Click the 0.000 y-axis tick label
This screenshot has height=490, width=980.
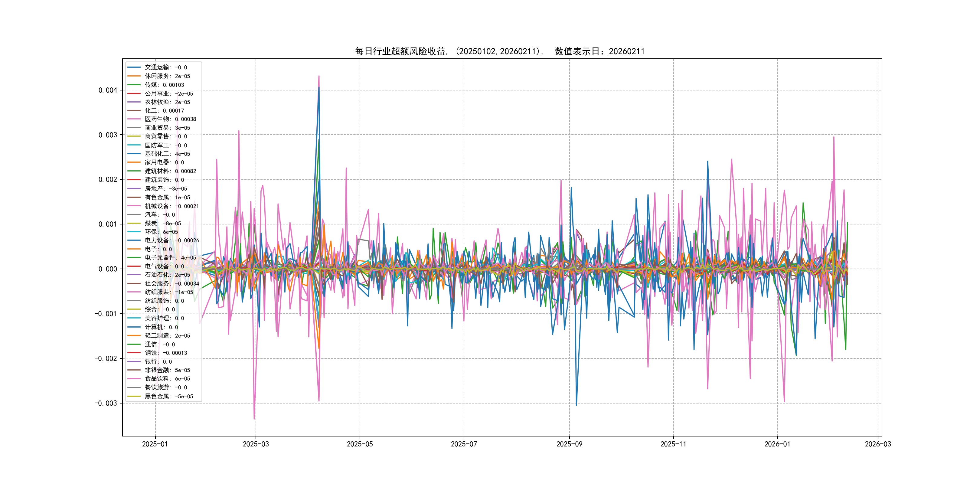coord(108,269)
